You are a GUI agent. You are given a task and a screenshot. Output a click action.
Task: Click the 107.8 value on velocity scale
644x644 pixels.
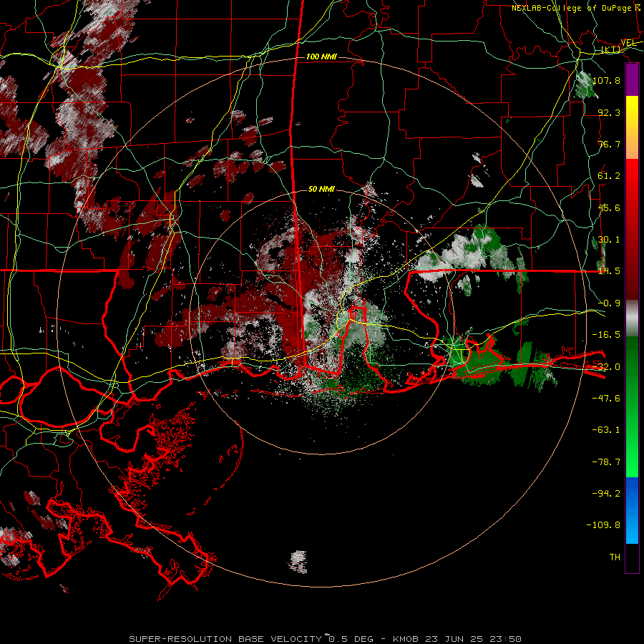606,80
